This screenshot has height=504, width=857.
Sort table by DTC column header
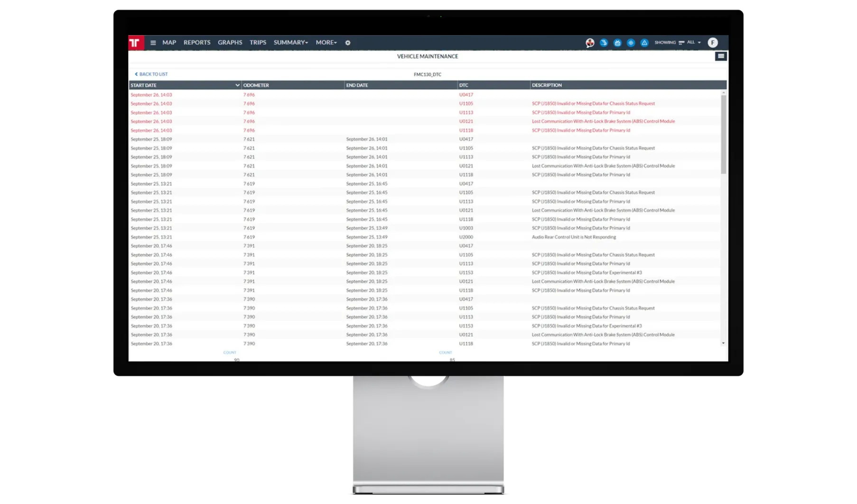point(464,85)
